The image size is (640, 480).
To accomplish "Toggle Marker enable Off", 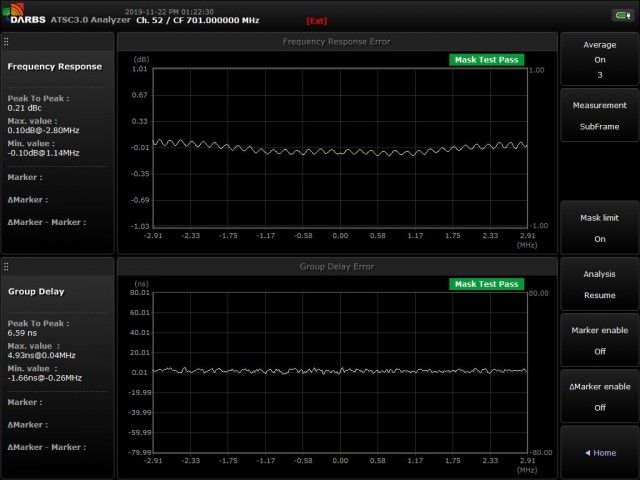I will click(599, 340).
